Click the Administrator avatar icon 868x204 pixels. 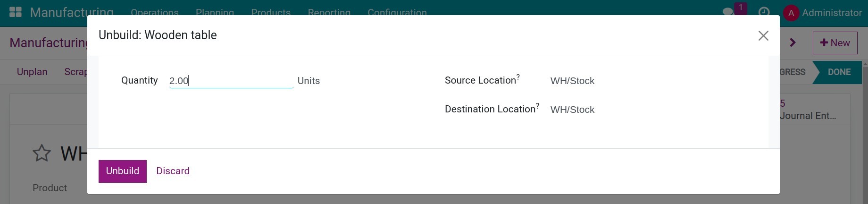(791, 13)
